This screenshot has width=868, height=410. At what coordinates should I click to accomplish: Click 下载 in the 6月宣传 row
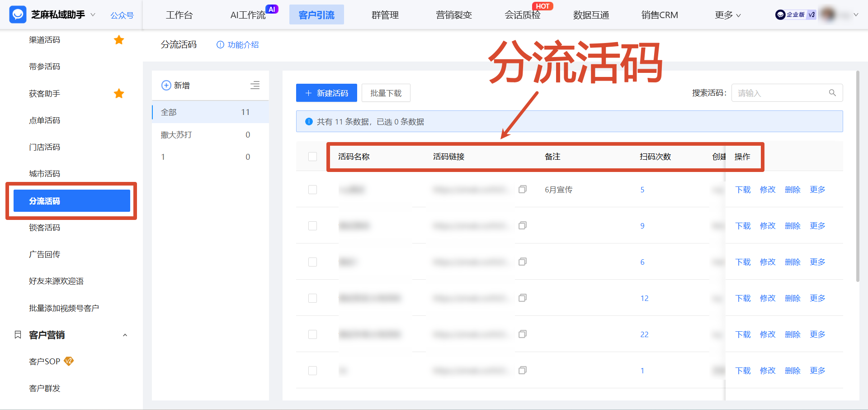743,190
